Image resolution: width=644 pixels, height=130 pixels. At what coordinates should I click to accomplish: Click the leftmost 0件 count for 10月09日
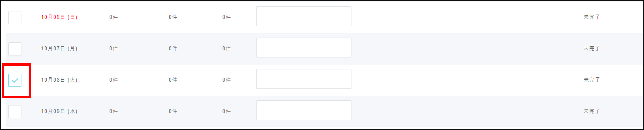pos(113,111)
